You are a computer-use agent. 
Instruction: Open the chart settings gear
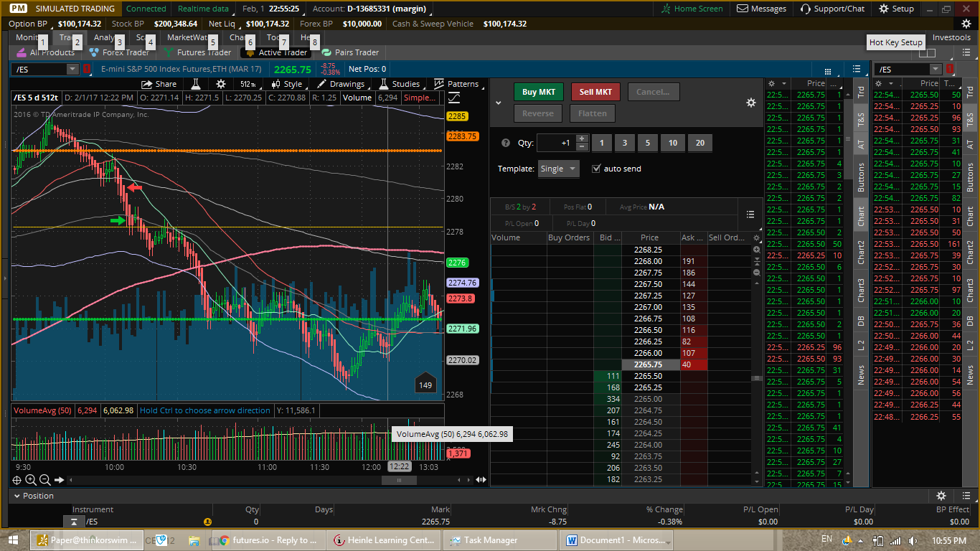tap(221, 84)
